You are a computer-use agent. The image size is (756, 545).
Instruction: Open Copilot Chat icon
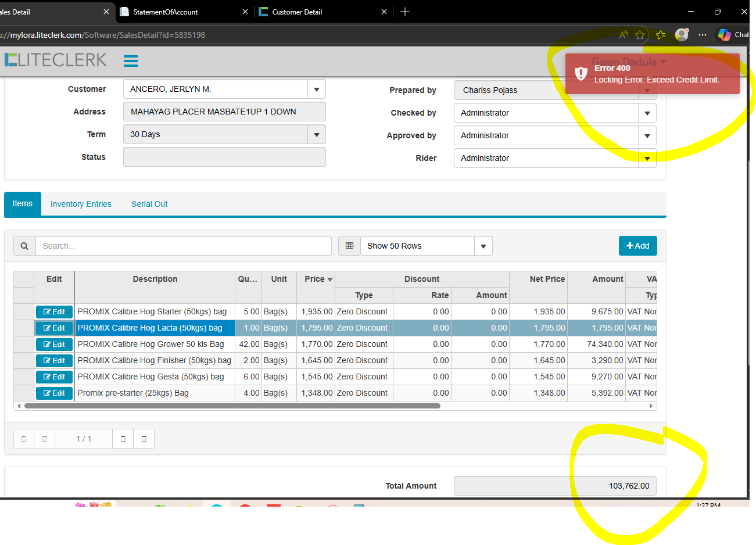tap(724, 35)
